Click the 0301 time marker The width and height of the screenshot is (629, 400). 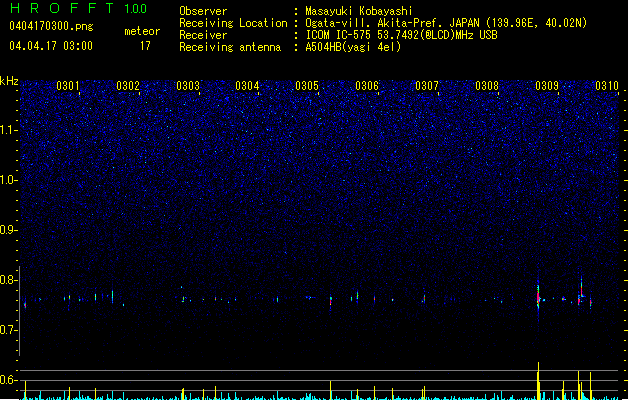(x=68, y=86)
